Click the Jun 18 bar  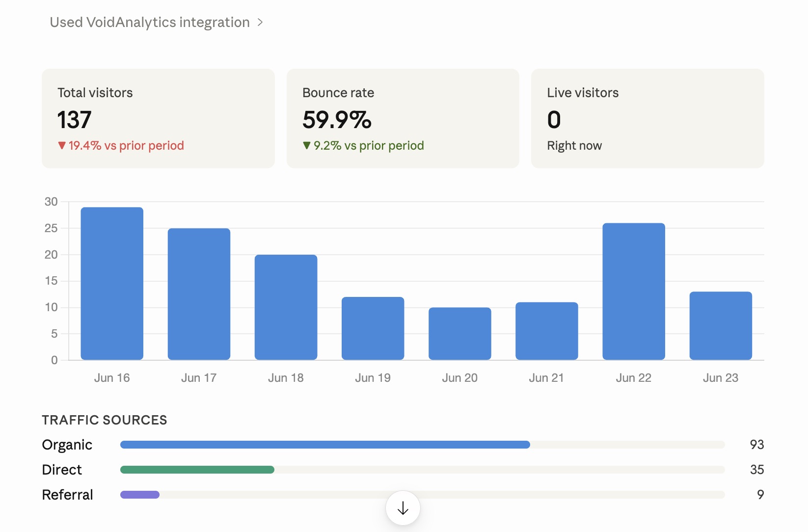pos(286,307)
